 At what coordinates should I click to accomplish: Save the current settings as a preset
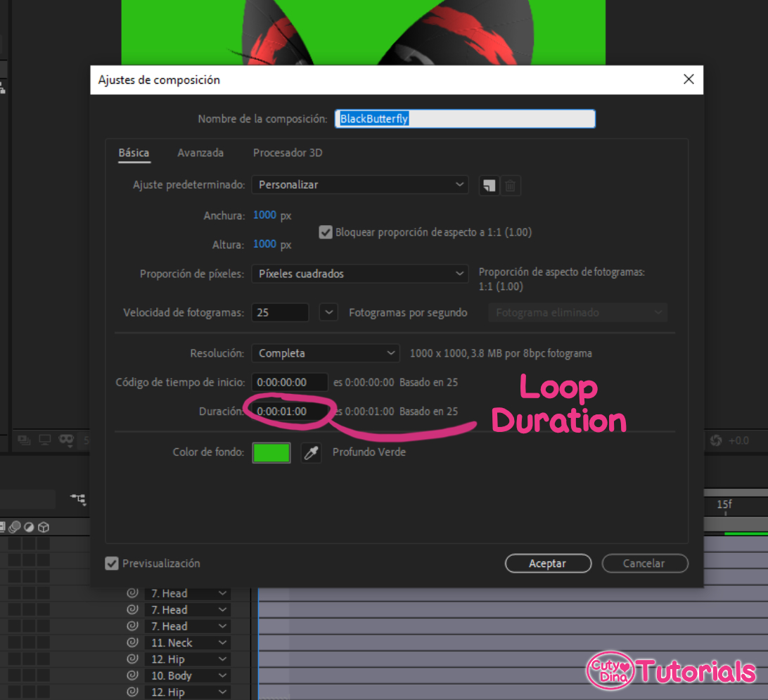click(489, 186)
